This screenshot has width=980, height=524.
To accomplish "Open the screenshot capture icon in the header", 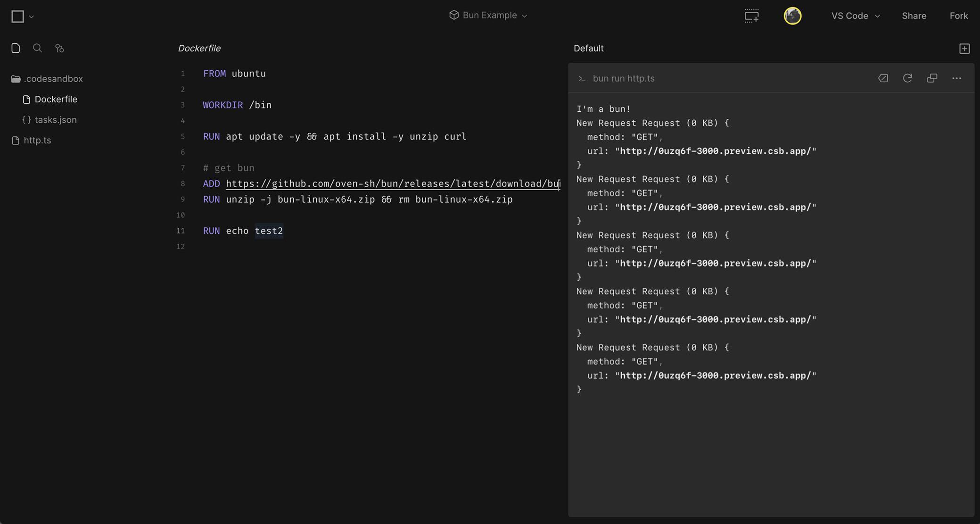I will click(x=751, y=16).
